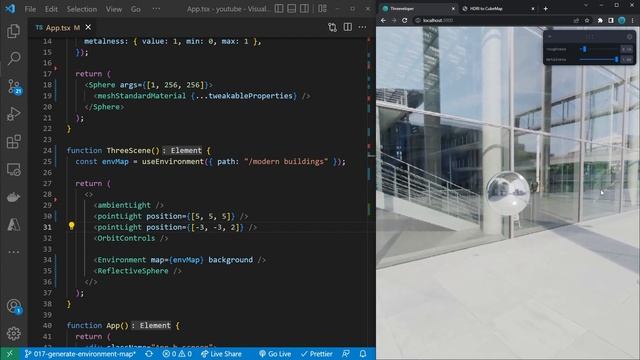Viewport: 640px width, 360px height.
Task: Click the reflective sphere in the 3D scene
Action: tap(508, 193)
